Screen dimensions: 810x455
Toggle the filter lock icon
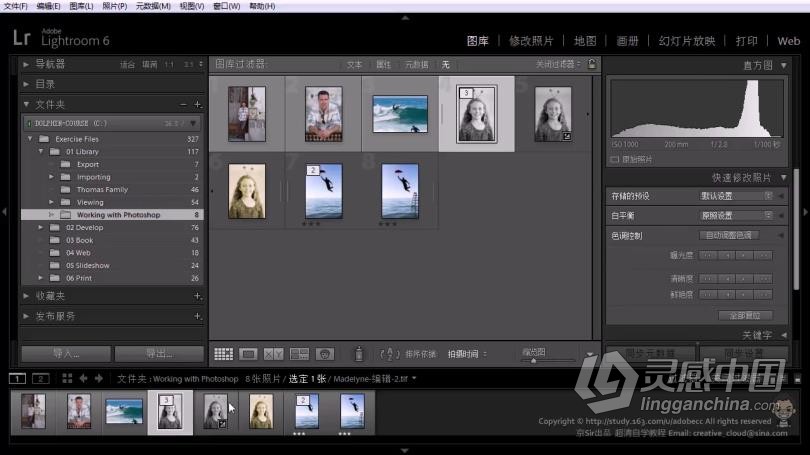click(592, 64)
